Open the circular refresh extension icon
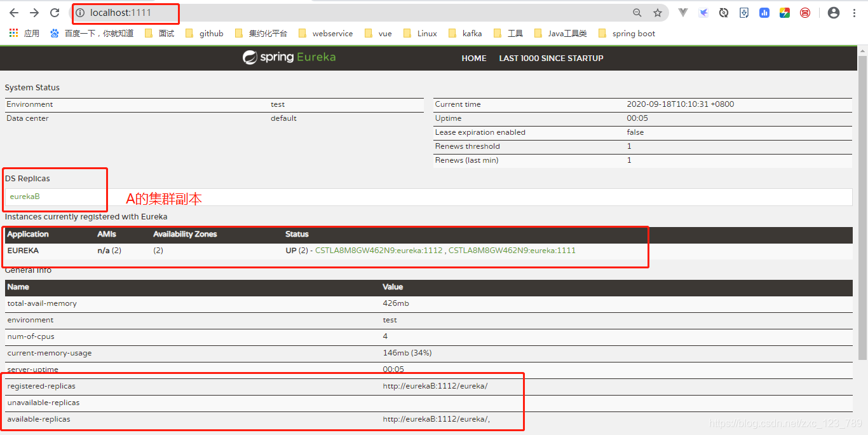The image size is (868, 435). coord(724,13)
